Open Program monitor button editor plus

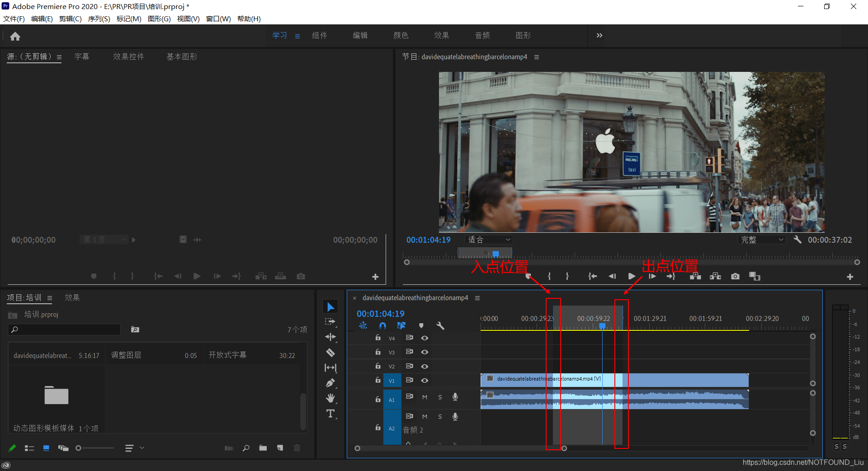[x=850, y=277]
